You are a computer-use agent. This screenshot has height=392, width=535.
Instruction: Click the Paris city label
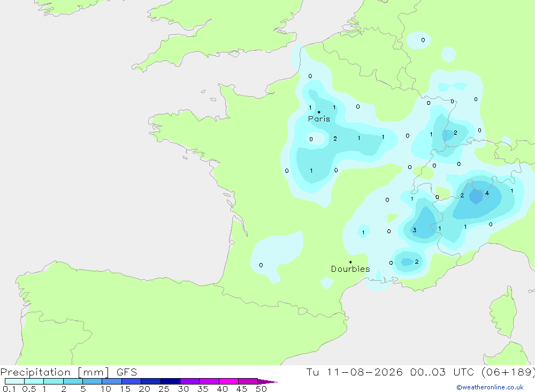(319, 119)
